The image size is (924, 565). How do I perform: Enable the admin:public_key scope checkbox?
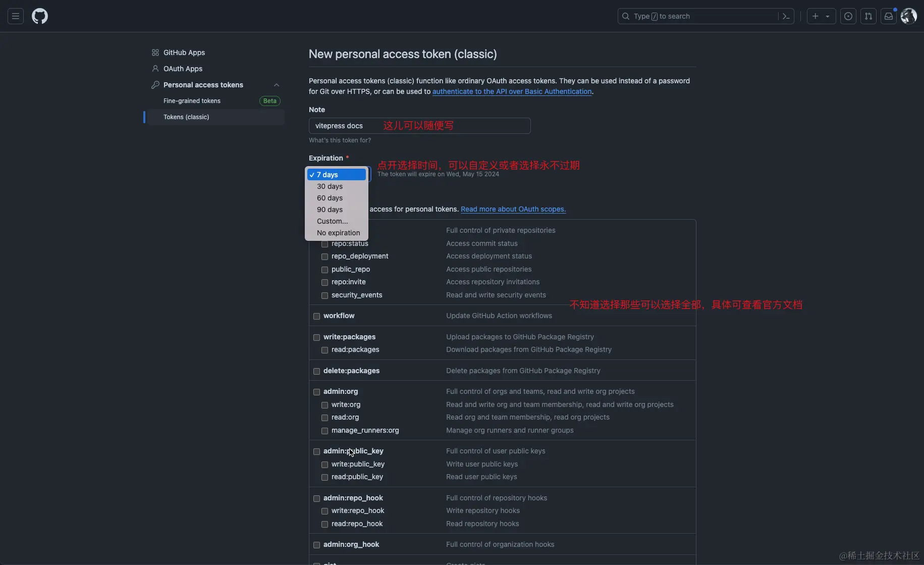pyautogui.click(x=316, y=451)
